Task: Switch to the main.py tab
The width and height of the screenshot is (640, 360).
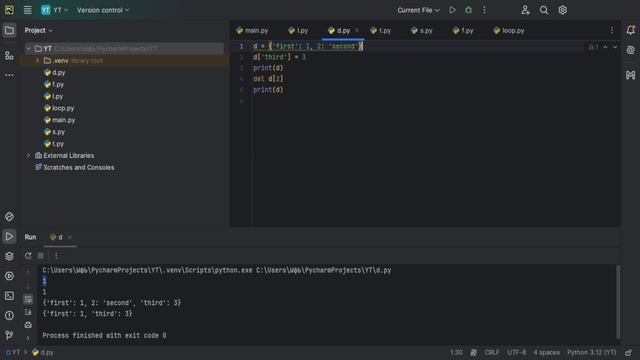Action: pyautogui.click(x=252, y=31)
